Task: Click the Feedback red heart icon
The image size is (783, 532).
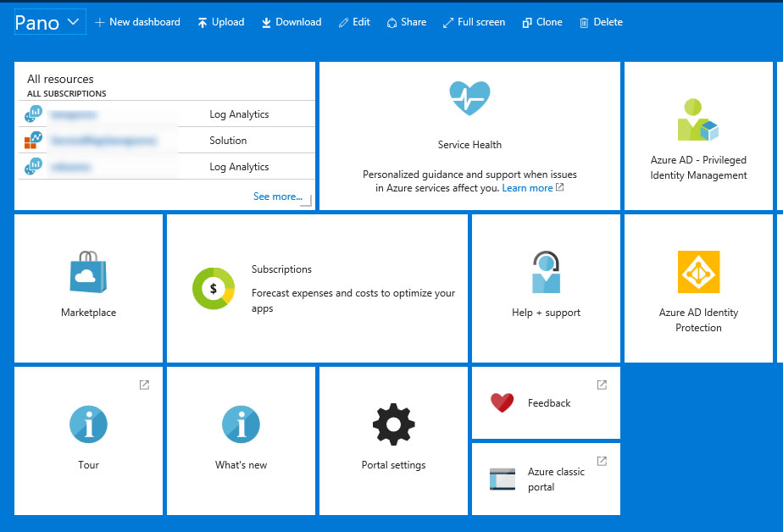Action: (x=503, y=403)
